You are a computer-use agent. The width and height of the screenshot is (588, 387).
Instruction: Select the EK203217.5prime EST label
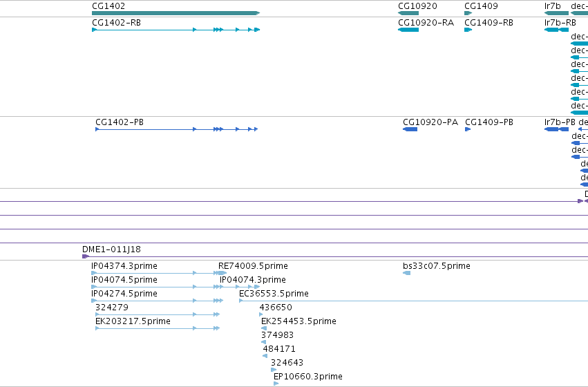pyautogui.click(x=133, y=321)
